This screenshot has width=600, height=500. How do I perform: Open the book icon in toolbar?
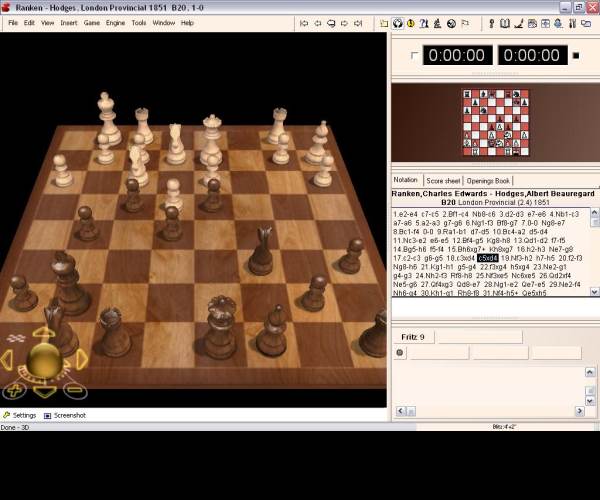pos(505,23)
